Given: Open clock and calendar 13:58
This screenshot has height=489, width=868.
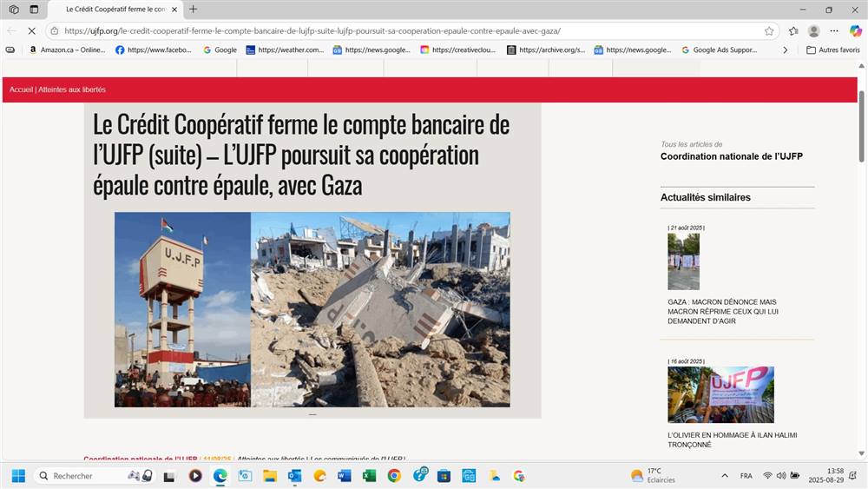Looking at the screenshot, I should (x=825, y=476).
